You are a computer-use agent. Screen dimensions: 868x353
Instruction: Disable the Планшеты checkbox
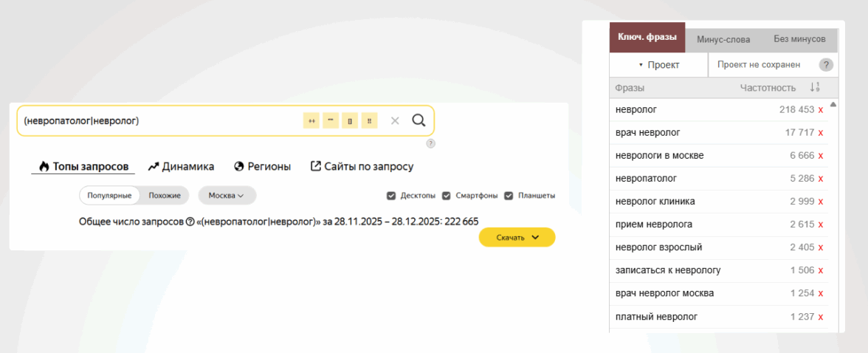coord(508,196)
